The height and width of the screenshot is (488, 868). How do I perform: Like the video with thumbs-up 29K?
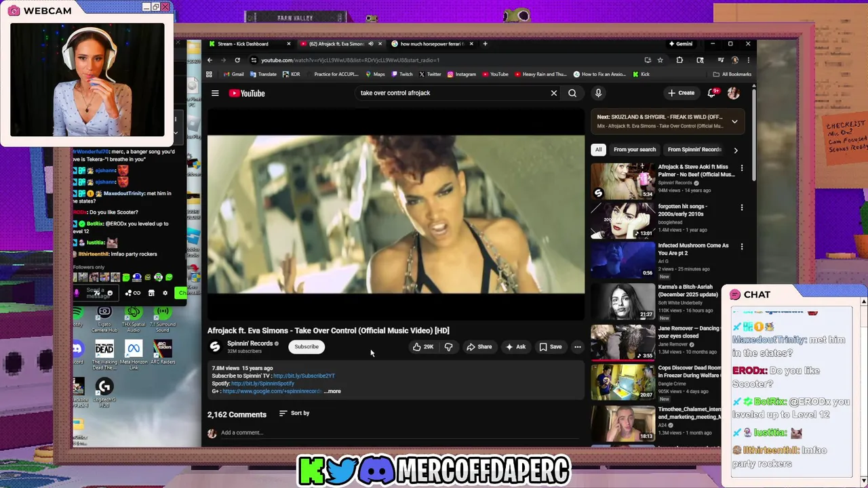tap(422, 347)
